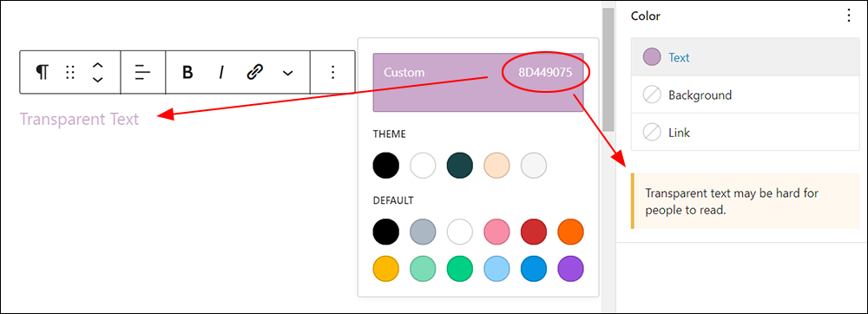Select pink DEFAULT color swatch
This screenshot has width=868, height=314.
496,232
